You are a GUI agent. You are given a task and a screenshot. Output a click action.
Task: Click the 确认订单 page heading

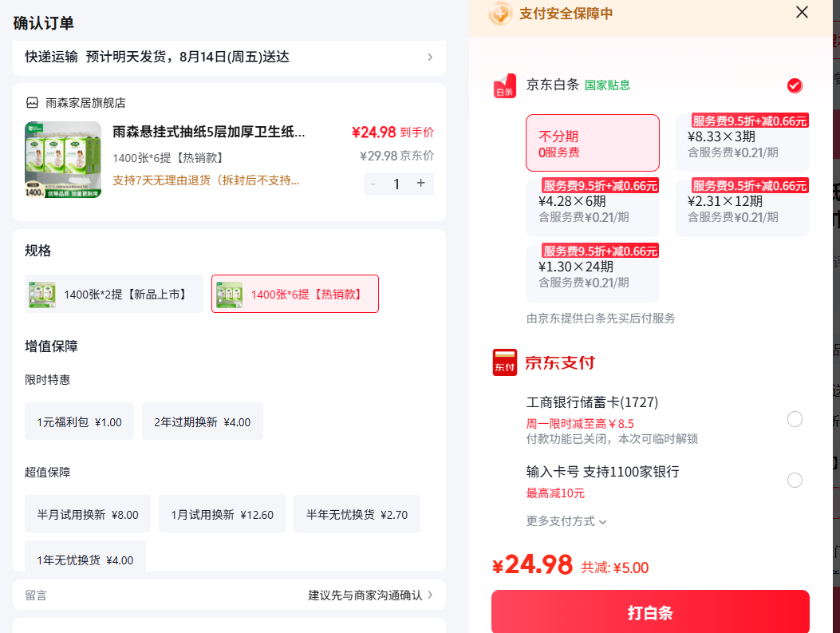click(43, 23)
